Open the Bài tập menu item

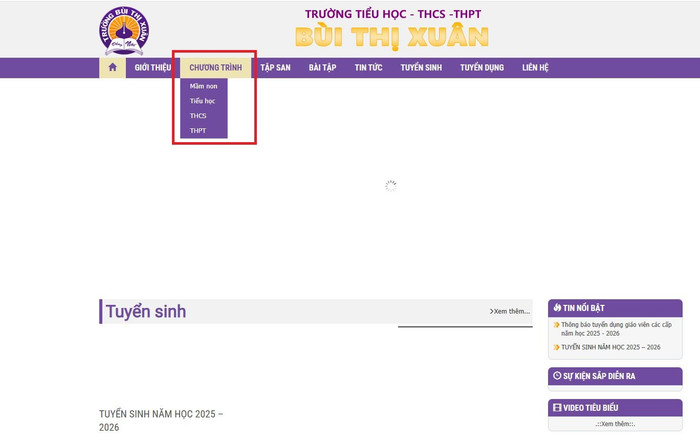tap(322, 68)
